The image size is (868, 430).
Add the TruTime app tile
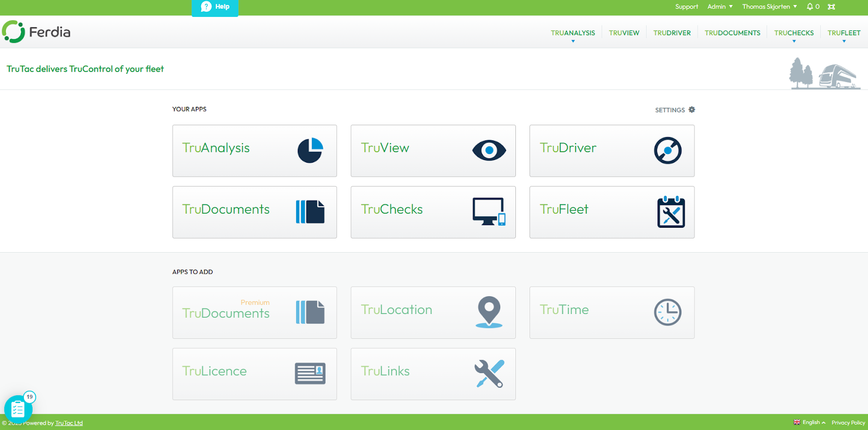pos(612,312)
